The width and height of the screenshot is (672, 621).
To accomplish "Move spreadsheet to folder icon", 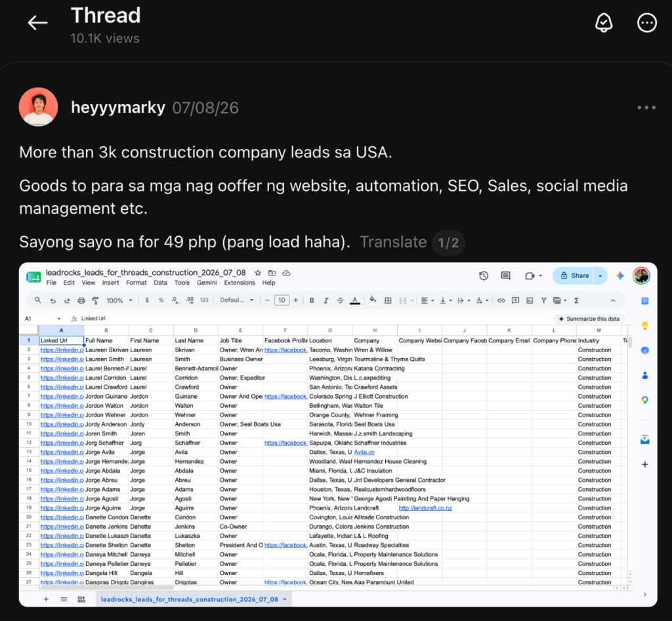I will (x=272, y=273).
